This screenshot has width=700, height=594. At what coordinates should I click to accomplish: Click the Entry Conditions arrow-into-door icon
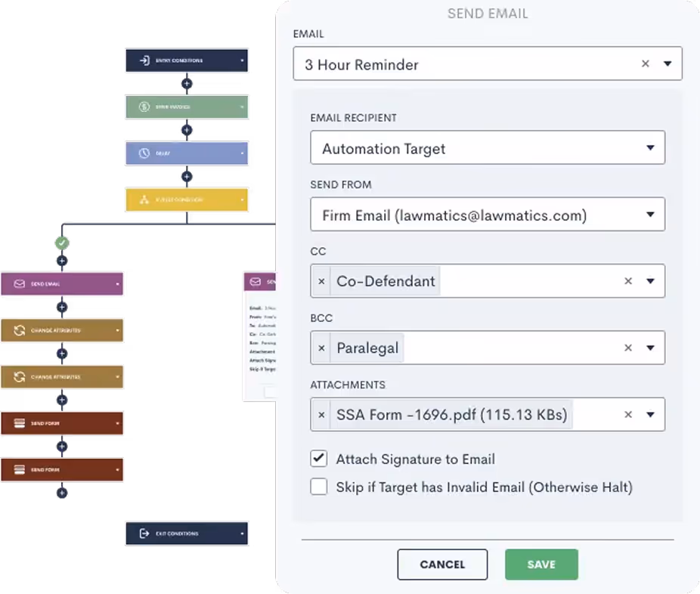point(144,60)
